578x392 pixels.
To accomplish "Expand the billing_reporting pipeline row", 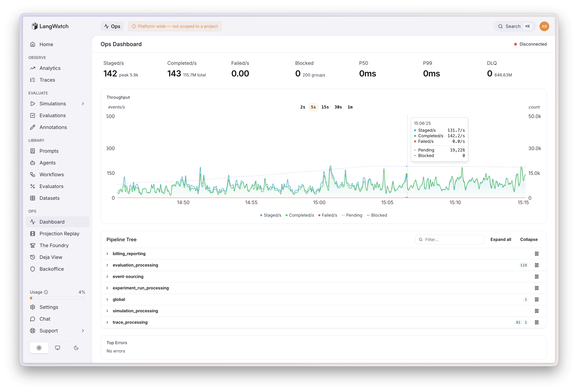I will click(x=107, y=254).
